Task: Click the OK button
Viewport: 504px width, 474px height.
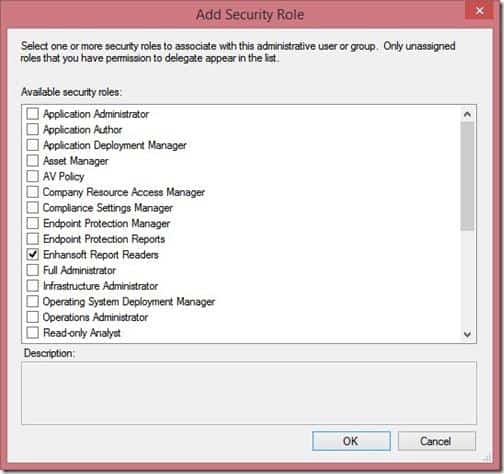Action: pyautogui.click(x=351, y=441)
